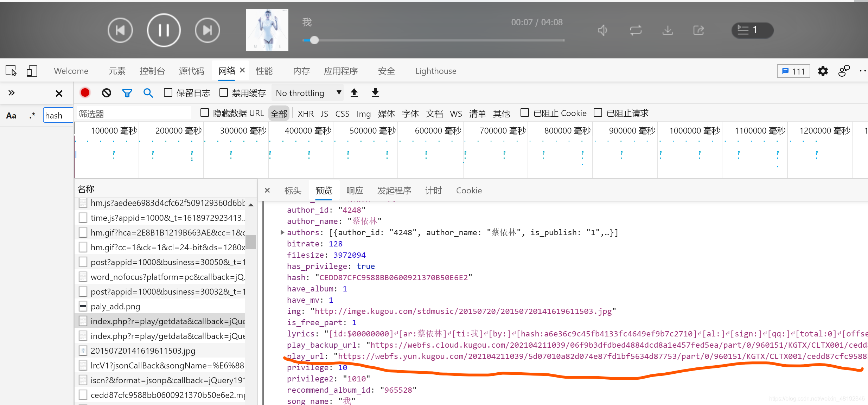Open DevTools settings gear
Viewport: 868px width, 405px height.
click(823, 71)
